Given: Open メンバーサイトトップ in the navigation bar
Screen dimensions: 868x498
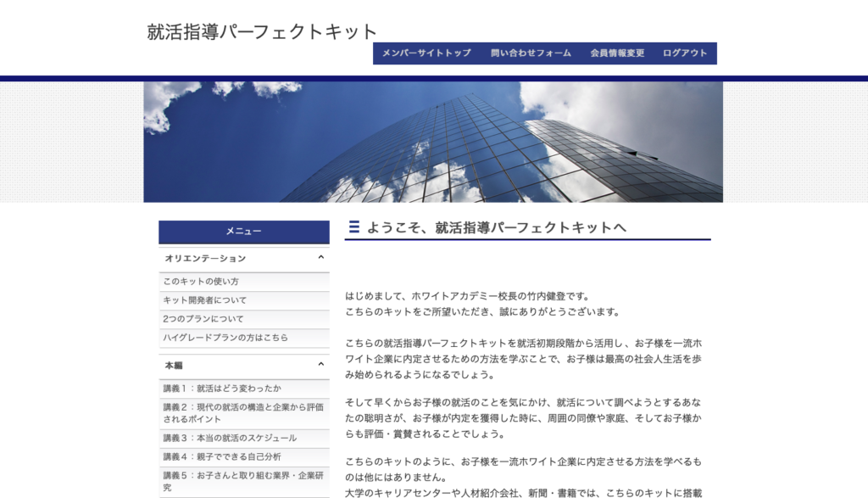Looking at the screenshot, I should point(426,53).
